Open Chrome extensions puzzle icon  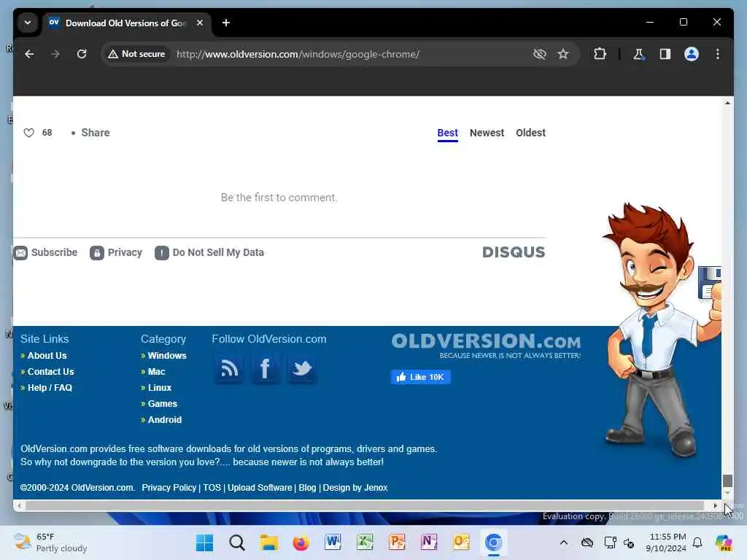600,54
